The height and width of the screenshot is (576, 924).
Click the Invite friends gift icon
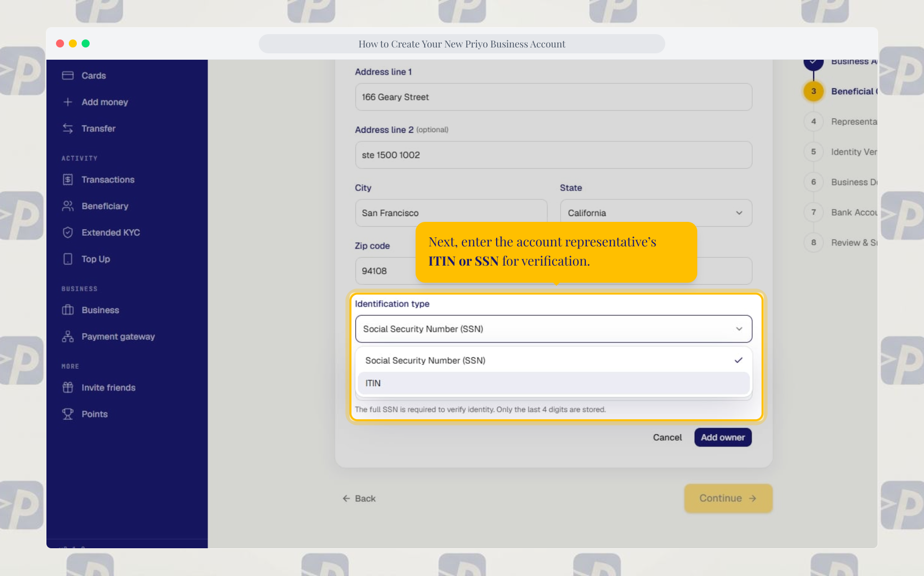pyautogui.click(x=68, y=388)
